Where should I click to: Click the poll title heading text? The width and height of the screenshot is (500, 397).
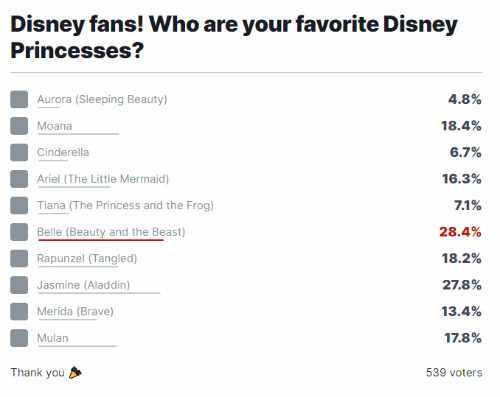click(234, 37)
